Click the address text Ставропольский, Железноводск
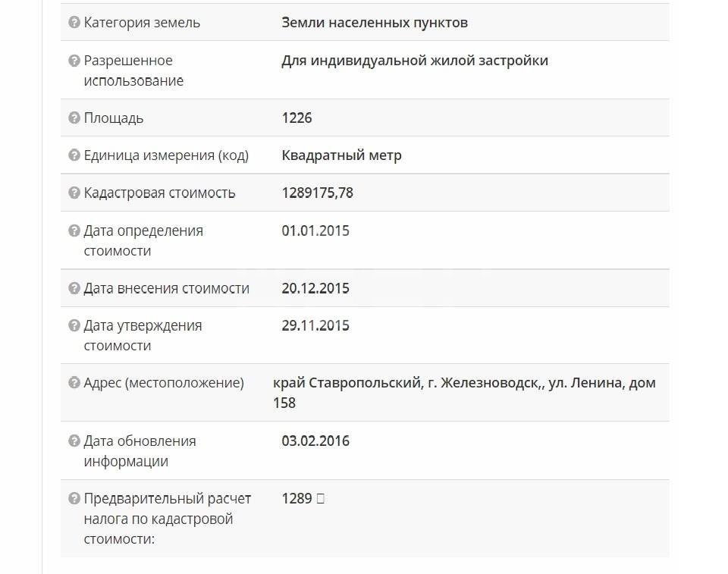The image size is (728, 574). coord(464,383)
